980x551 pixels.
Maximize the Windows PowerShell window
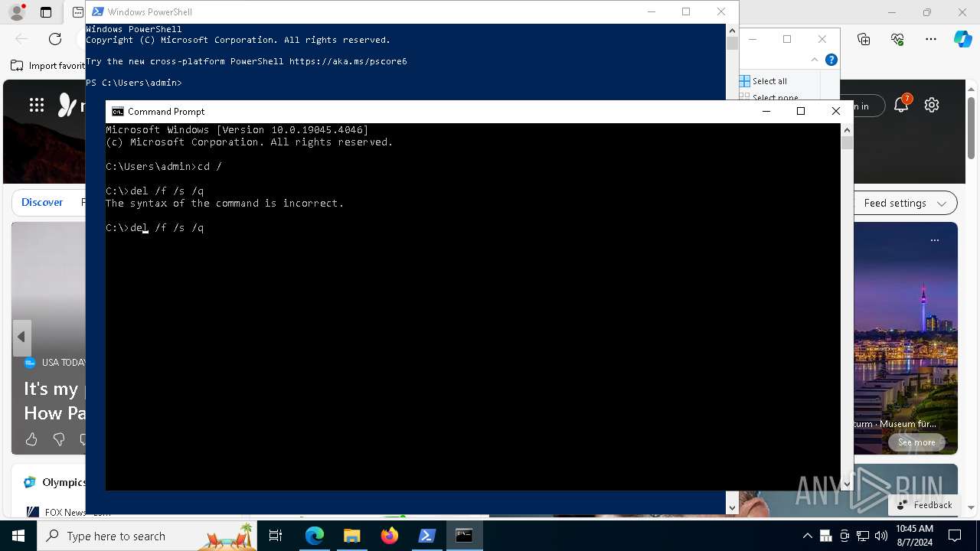[x=686, y=11]
